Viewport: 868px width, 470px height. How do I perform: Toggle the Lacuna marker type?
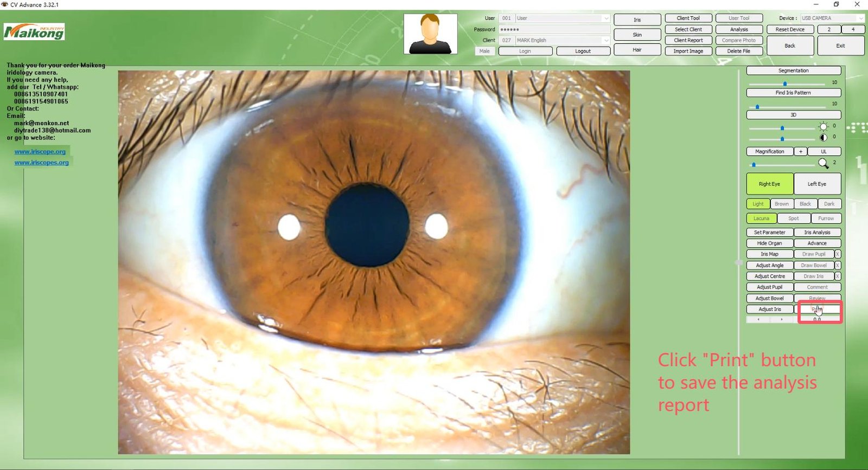coord(761,218)
